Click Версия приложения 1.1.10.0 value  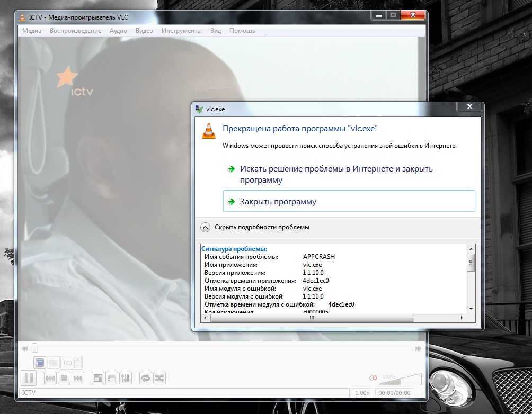(x=313, y=273)
